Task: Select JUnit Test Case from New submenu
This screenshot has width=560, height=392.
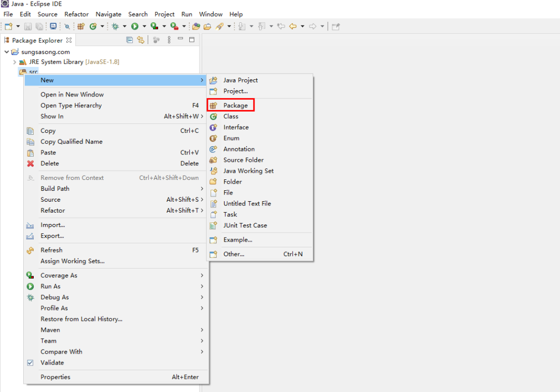Action: 245,226
